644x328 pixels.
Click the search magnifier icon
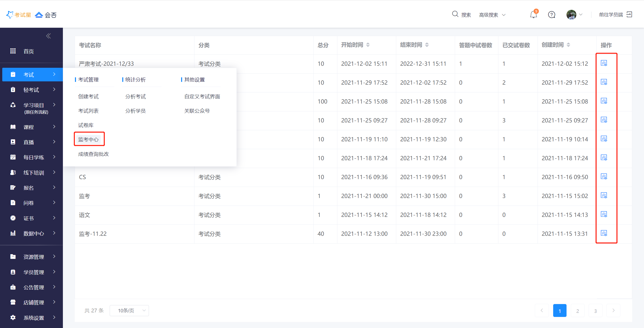(455, 14)
